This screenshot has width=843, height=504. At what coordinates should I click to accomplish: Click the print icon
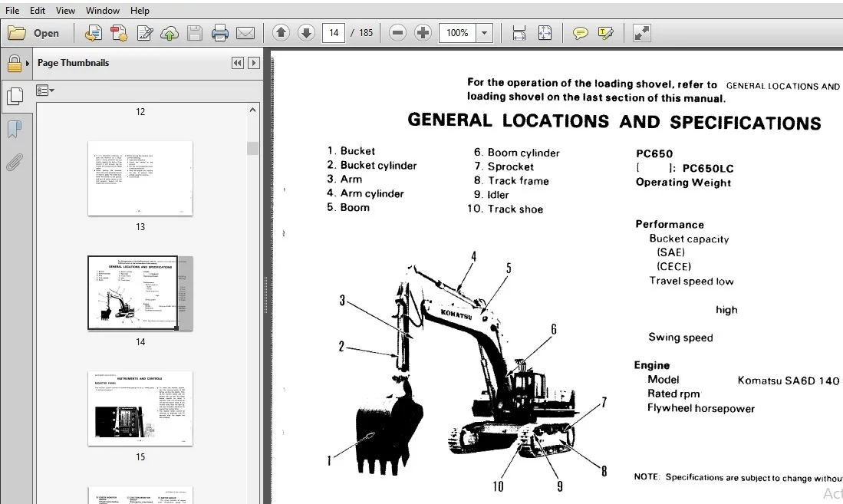pos(220,33)
